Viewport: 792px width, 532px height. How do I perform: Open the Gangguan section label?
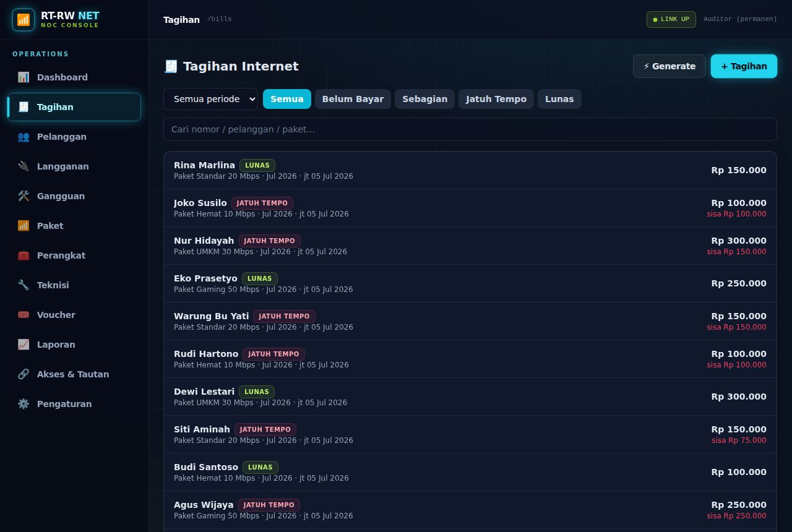coord(61,196)
